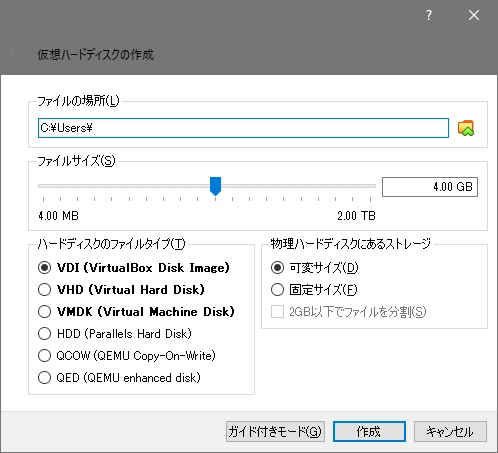
Task: Click the 4.00 GB size input box
Action: pos(430,187)
